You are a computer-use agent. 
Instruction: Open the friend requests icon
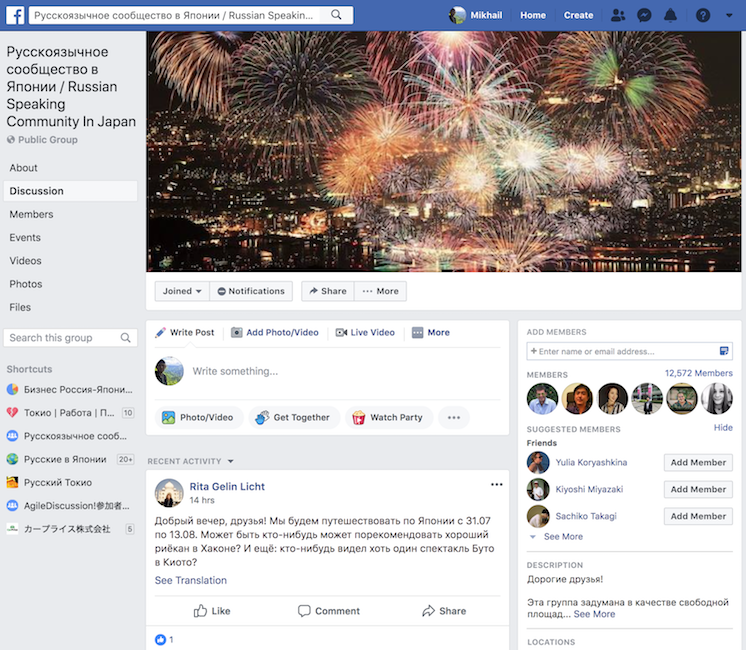618,15
